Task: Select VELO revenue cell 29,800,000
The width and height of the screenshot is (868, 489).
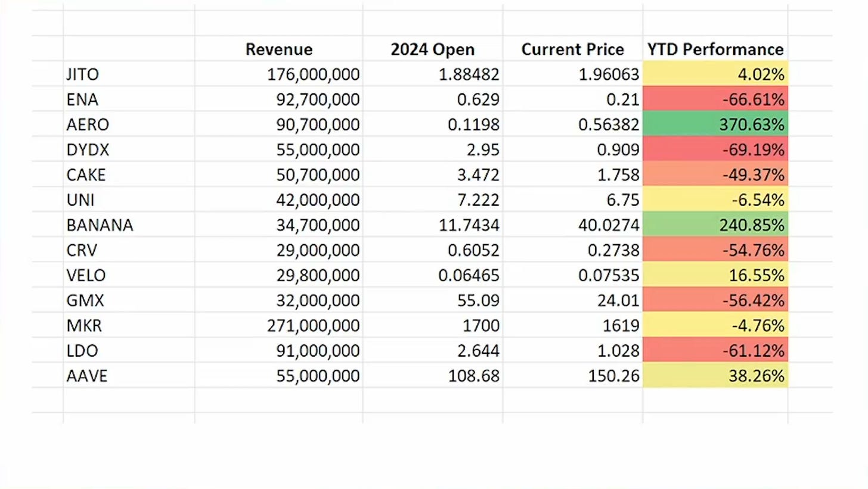Action: click(278, 275)
